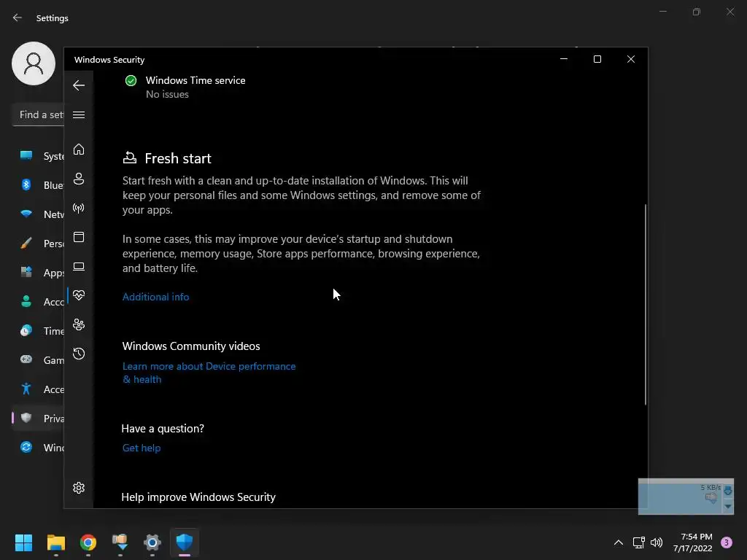Click the network speed widget overlay
Image resolution: width=747 pixels, height=560 pixels.
[686, 497]
